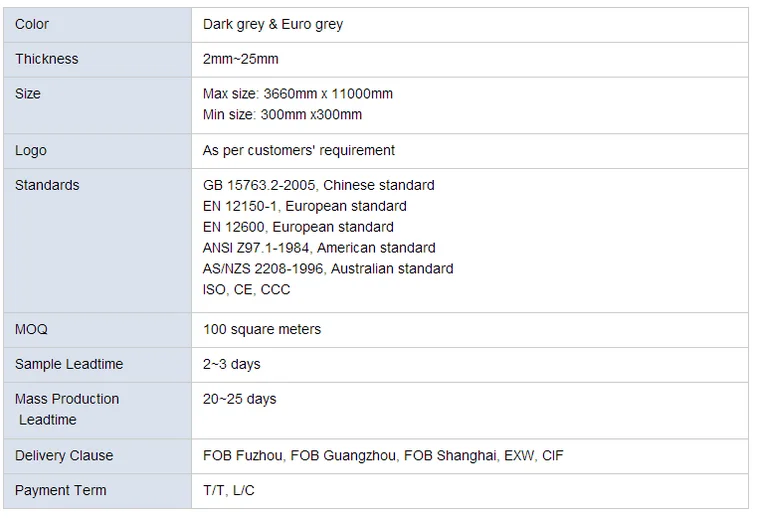Screen dimensions: 761x527
Task: Click the Color row label
Action: pyautogui.click(x=32, y=24)
